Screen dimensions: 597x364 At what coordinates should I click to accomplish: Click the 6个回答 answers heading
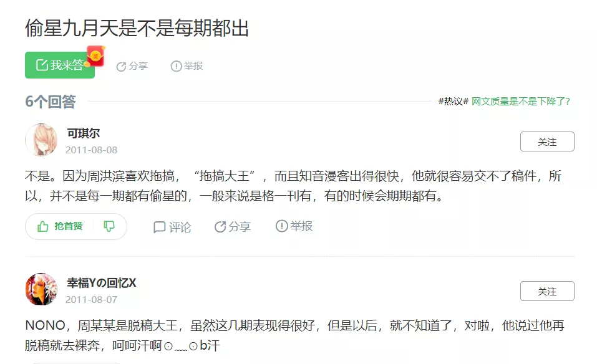click(x=51, y=102)
